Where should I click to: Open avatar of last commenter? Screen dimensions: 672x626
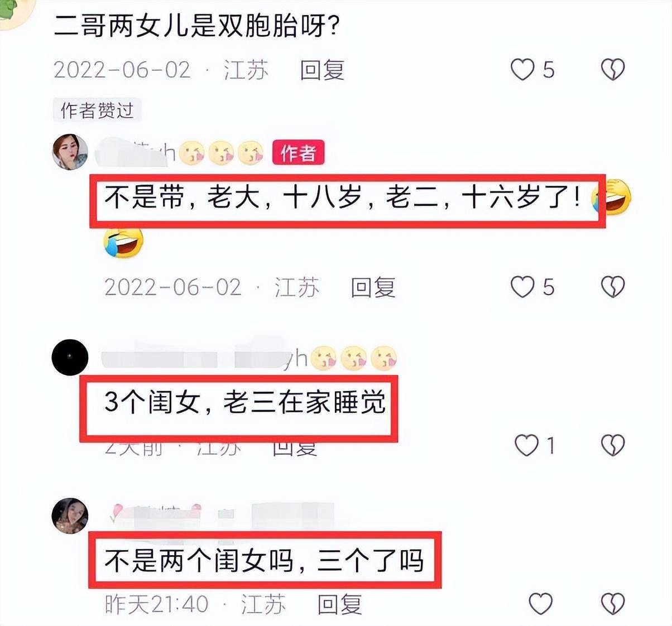point(70,516)
